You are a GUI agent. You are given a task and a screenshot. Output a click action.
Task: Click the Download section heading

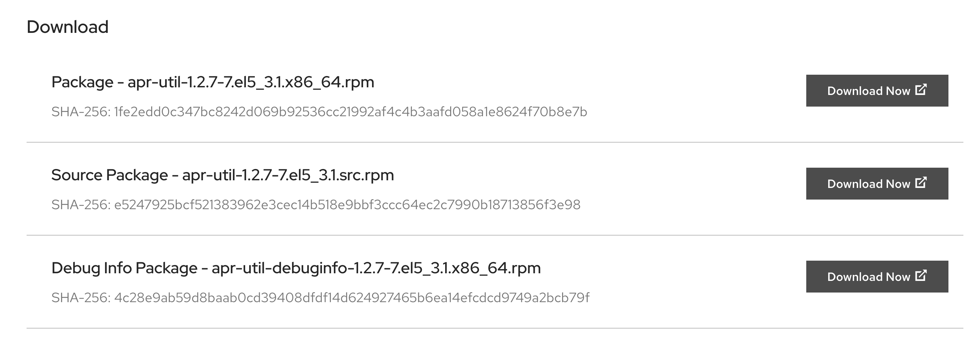pyautogui.click(x=68, y=27)
